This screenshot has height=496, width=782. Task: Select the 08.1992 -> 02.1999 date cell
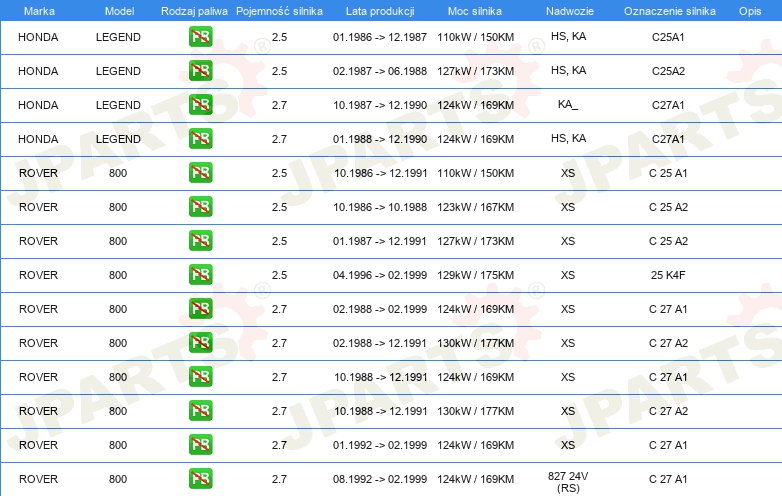380,479
